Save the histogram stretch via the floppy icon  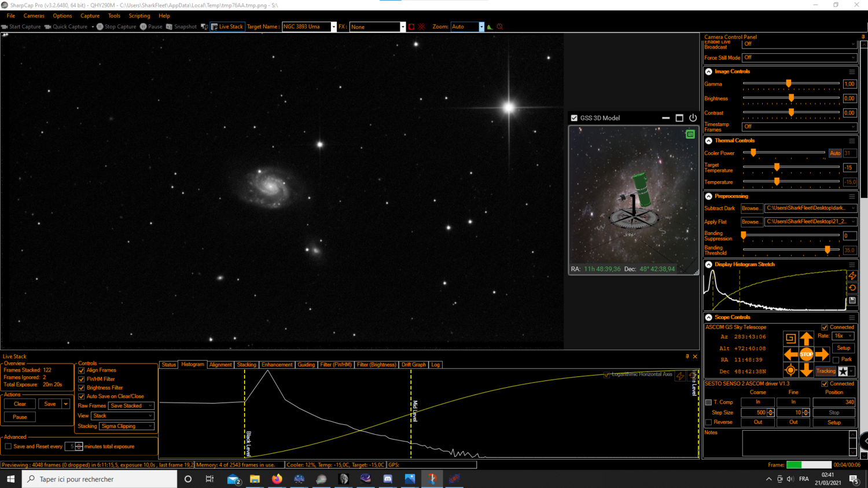pos(852,299)
